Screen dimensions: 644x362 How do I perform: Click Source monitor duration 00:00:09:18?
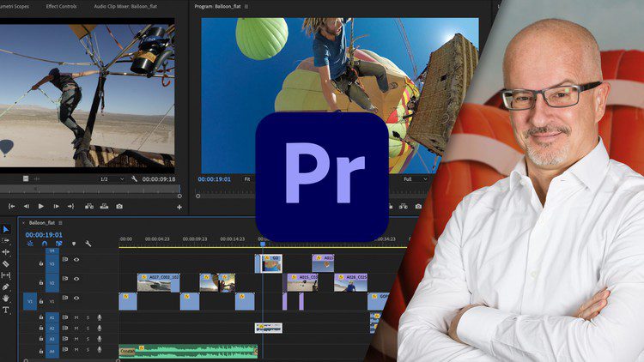click(159, 179)
